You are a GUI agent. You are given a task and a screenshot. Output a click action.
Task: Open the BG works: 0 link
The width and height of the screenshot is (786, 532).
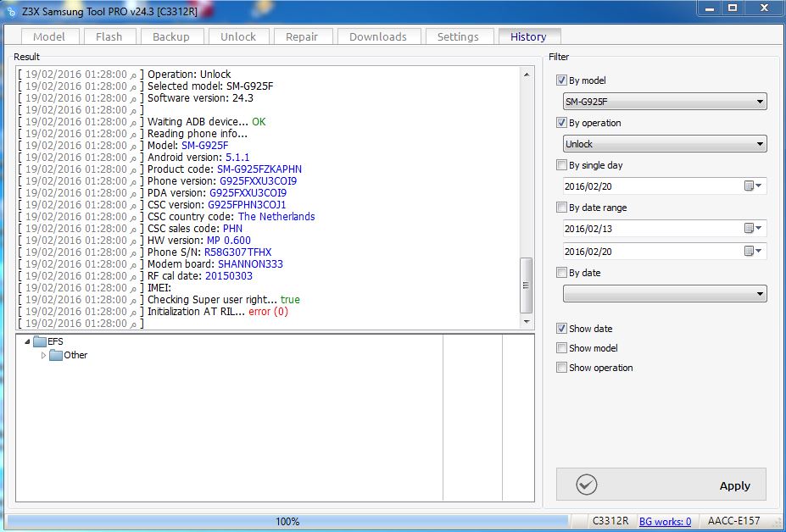point(666,522)
